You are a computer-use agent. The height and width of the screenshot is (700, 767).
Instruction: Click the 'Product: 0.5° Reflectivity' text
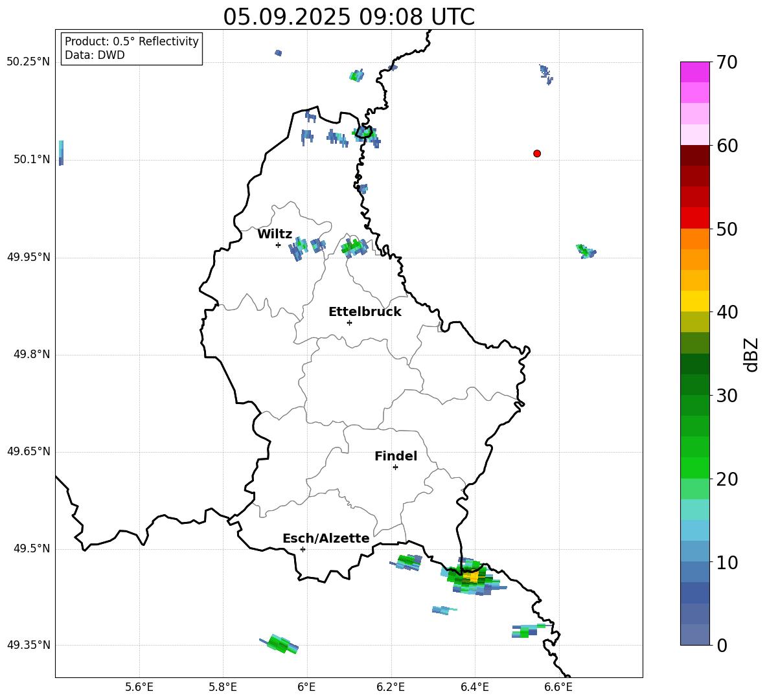tap(132, 41)
